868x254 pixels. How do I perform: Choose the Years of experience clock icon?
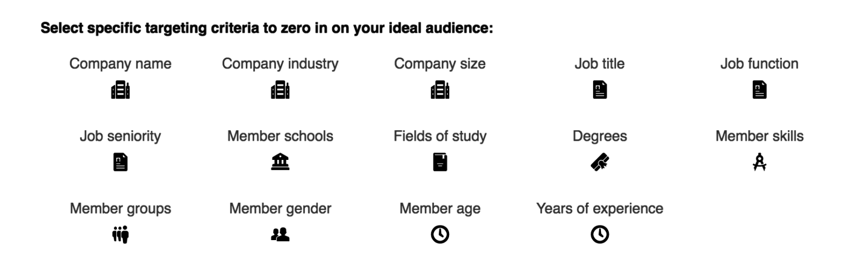tap(600, 235)
